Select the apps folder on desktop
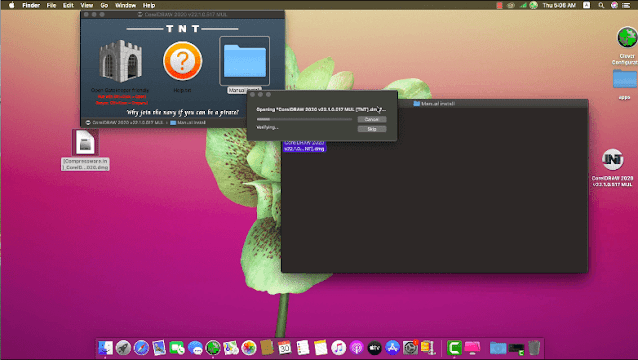Screen dimensions: 638x360 (625, 84)
